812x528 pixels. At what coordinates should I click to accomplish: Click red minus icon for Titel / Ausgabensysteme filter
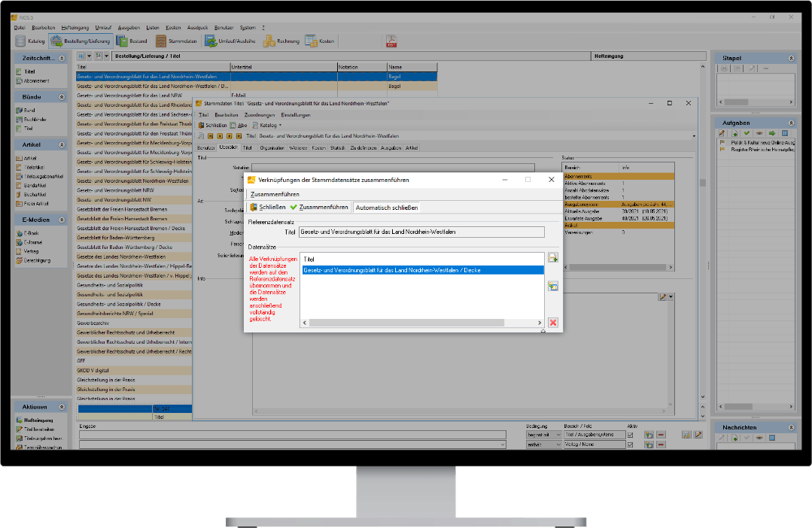661,435
